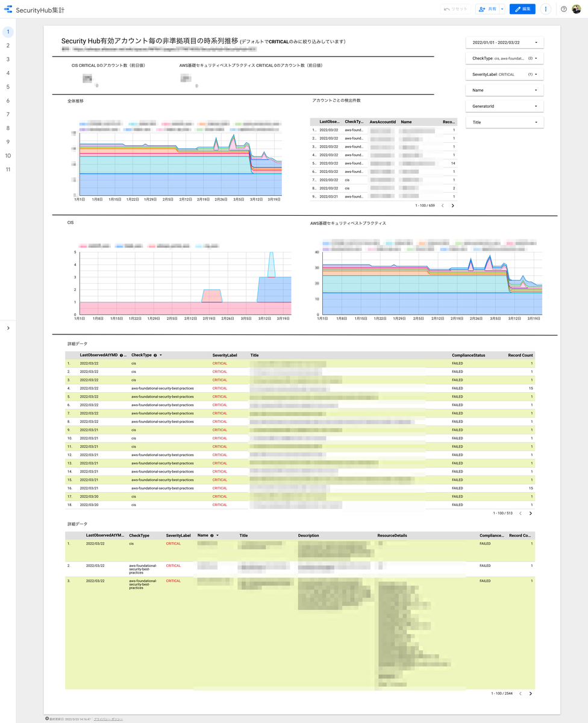Viewport: 588px width, 723px height.
Task: Click the Data Studio logo icon
Action: (8, 10)
